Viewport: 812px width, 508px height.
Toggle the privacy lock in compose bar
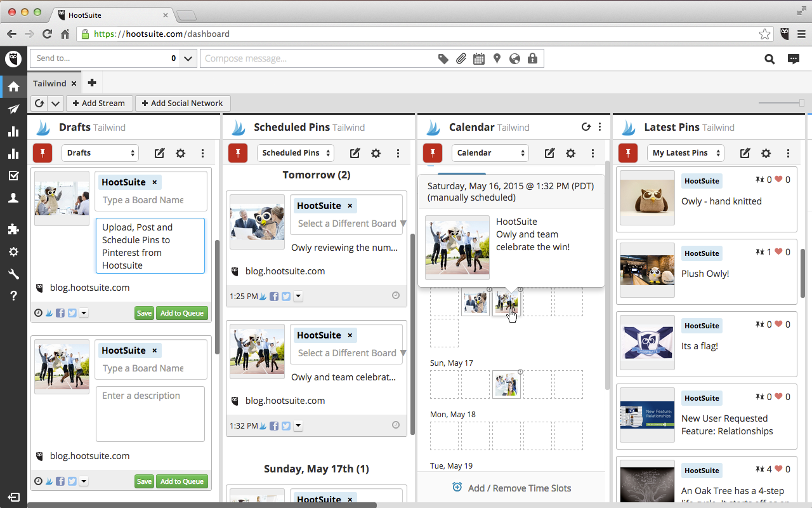tap(533, 58)
